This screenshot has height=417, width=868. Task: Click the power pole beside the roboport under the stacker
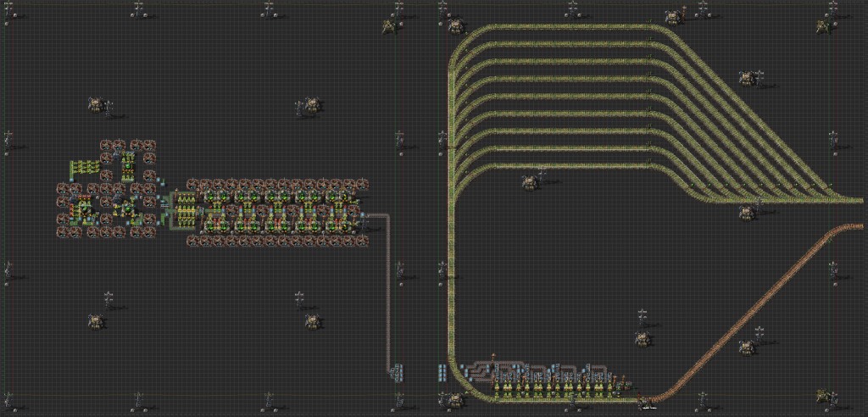(542, 174)
